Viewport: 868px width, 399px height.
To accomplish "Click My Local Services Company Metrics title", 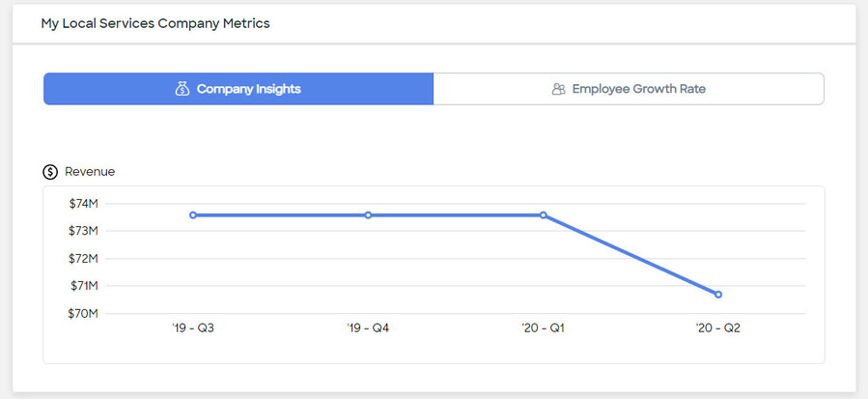I will [x=155, y=24].
